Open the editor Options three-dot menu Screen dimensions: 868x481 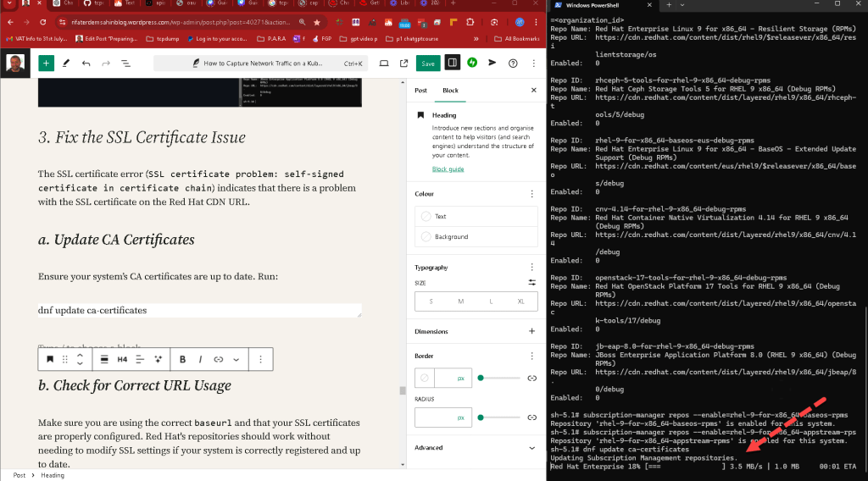534,64
